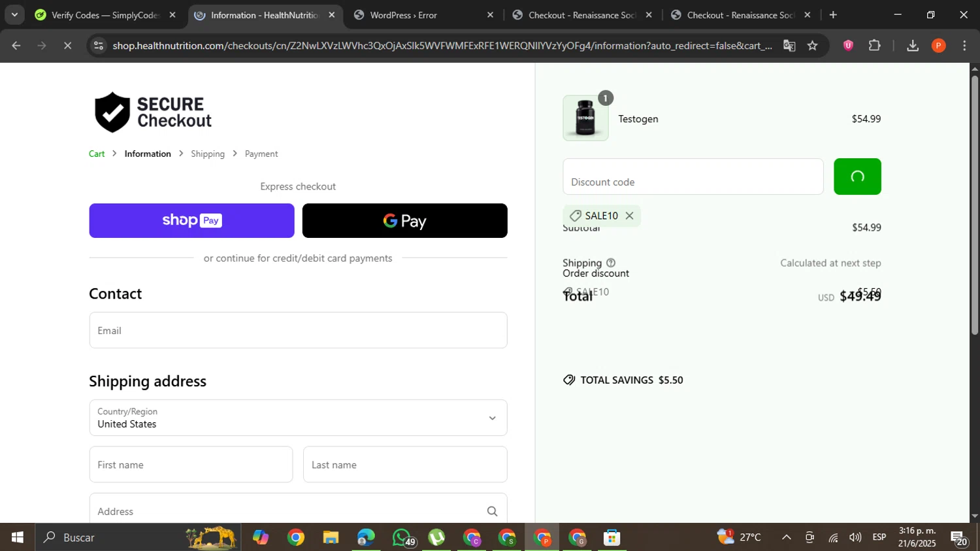Show shipping policy help icon
Viewport: 980px width, 551px height.
tap(611, 263)
